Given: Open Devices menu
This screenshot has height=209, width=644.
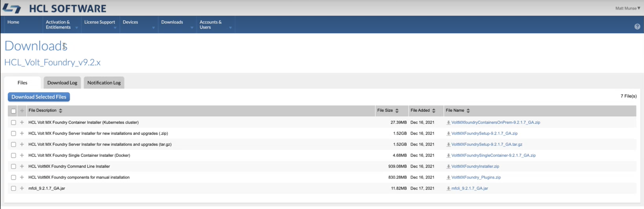Looking at the screenshot, I should coord(139,25).
